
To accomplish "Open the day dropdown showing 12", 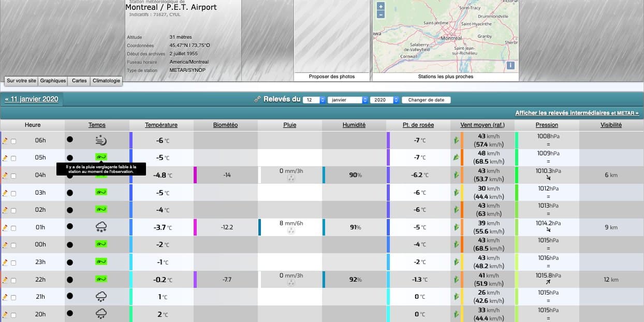I will (x=314, y=100).
